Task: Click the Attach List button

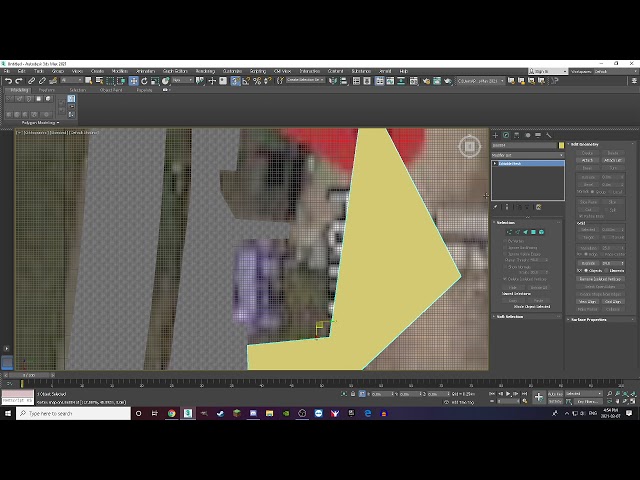Action: click(612, 160)
